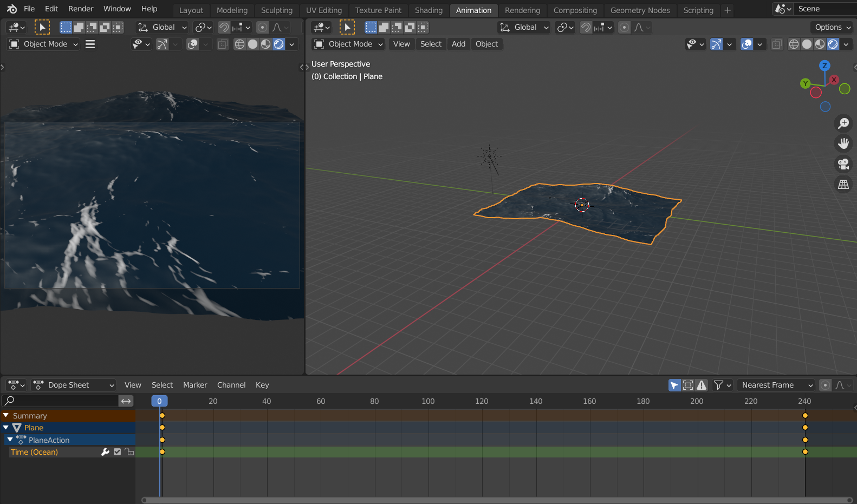The height and width of the screenshot is (504, 857).
Task: Open the Render menu
Action: (81, 9)
